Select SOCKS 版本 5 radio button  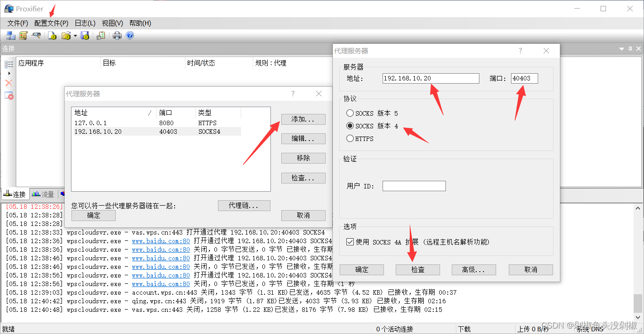click(x=350, y=113)
